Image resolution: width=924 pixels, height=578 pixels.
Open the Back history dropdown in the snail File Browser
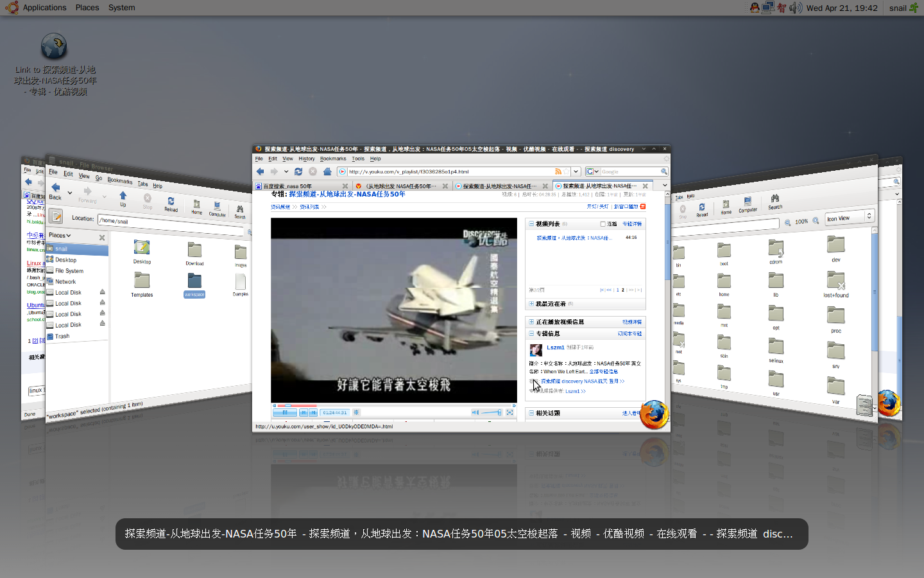[70, 192]
